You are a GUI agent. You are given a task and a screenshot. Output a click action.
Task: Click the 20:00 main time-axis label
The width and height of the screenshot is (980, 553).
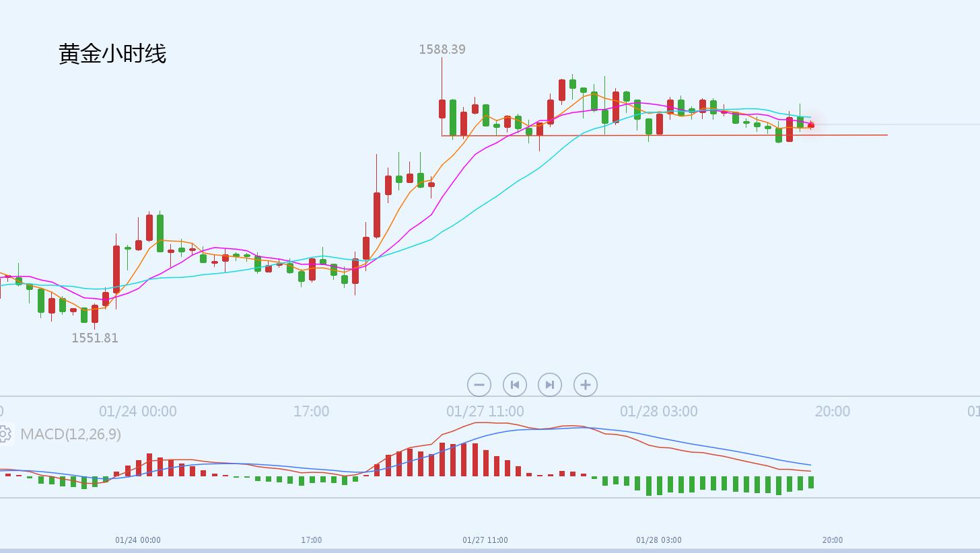click(x=832, y=411)
